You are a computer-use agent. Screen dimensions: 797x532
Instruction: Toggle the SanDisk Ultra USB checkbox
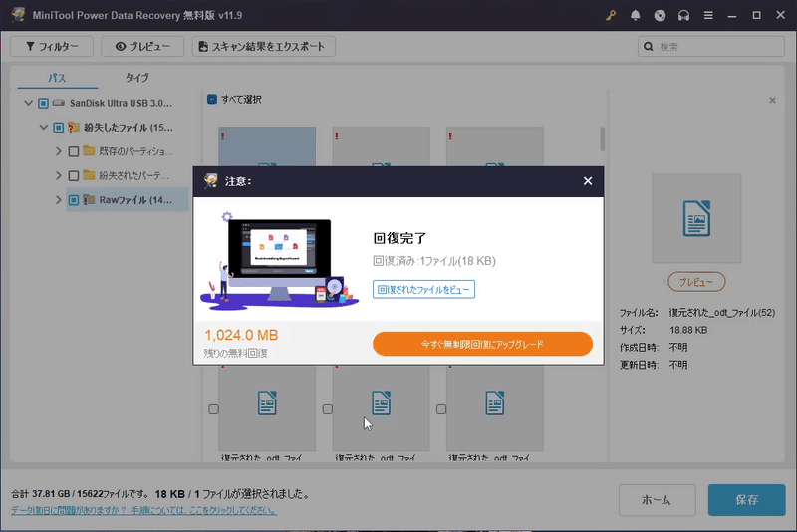tap(43, 104)
